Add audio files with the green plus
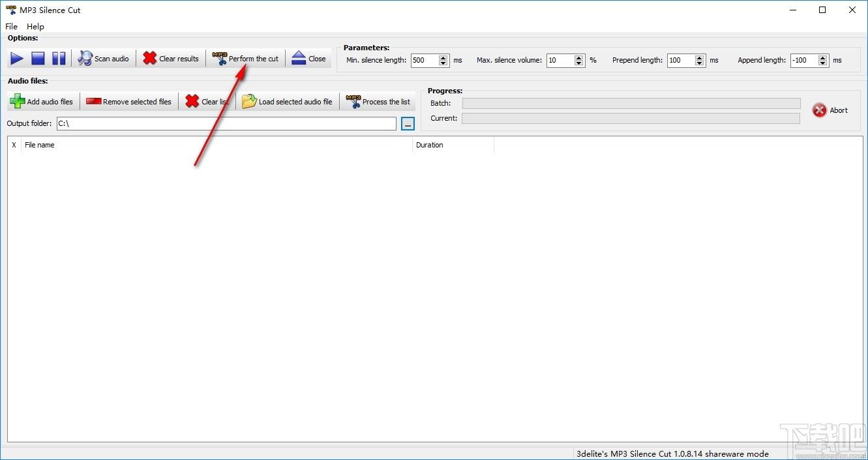The image size is (868, 460). coord(42,102)
